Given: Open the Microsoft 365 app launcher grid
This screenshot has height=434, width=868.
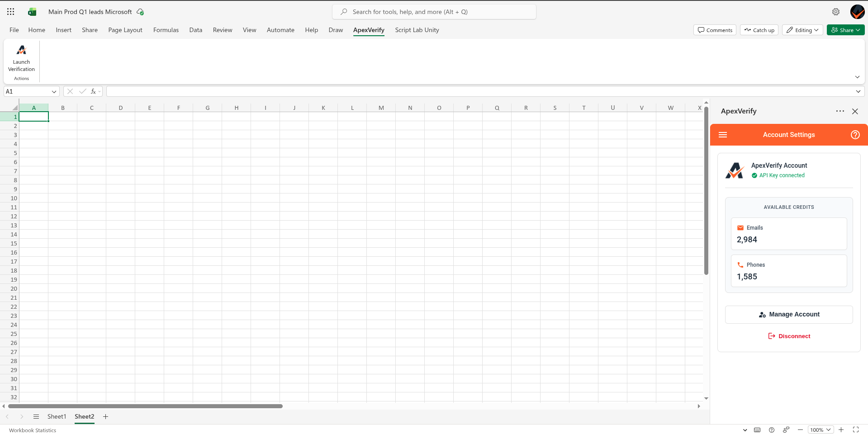Looking at the screenshot, I should tap(11, 12).
